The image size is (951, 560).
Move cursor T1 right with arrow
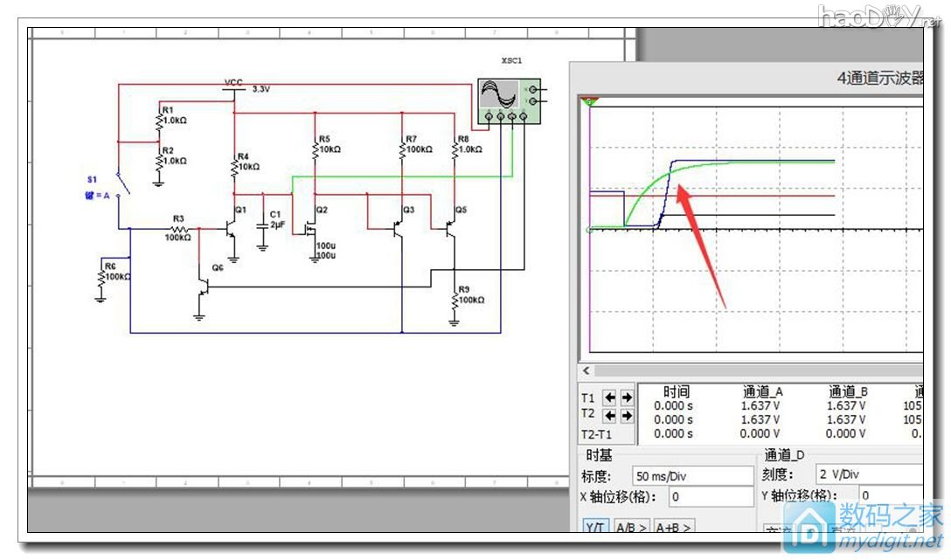[x=626, y=398]
